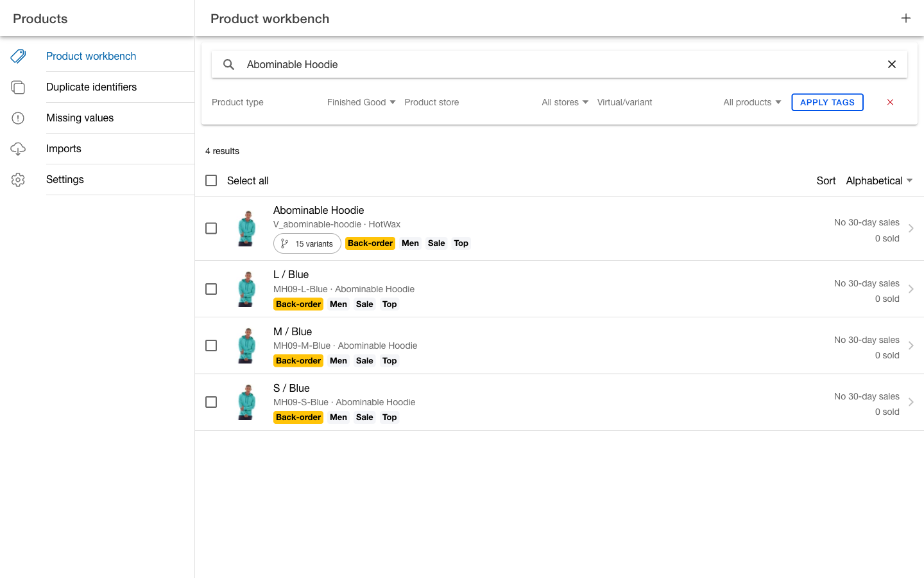Open the Finished Good product type dropdown

pyautogui.click(x=361, y=102)
